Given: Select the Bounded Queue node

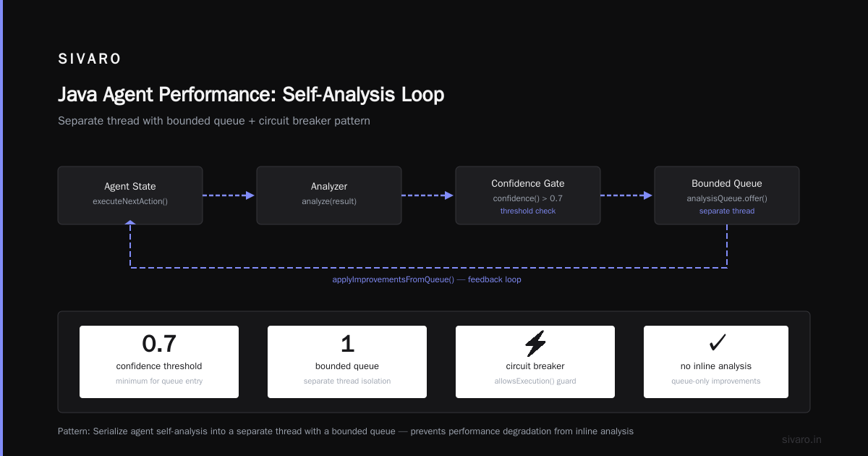Looking at the screenshot, I should (727, 195).
